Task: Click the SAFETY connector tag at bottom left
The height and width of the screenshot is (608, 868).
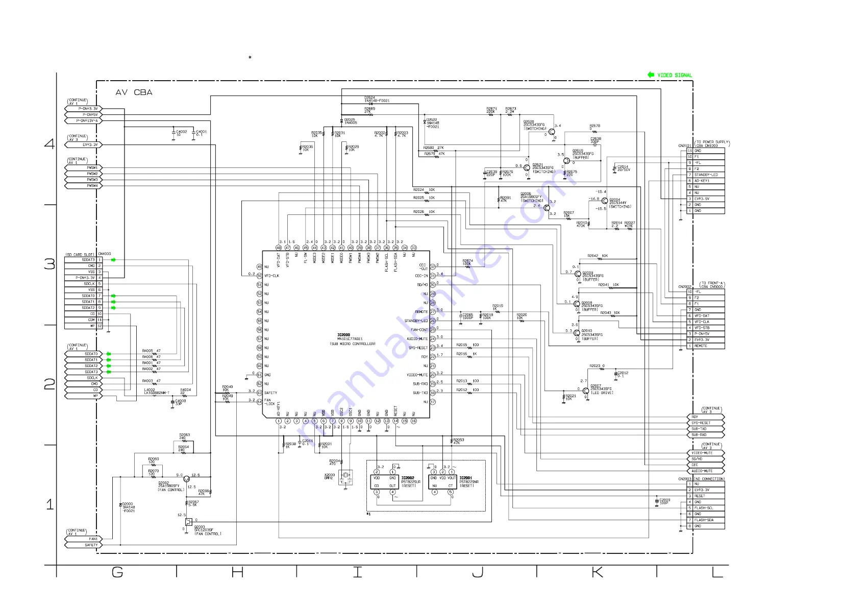Action: pyautogui.click(x=84, y=545)
